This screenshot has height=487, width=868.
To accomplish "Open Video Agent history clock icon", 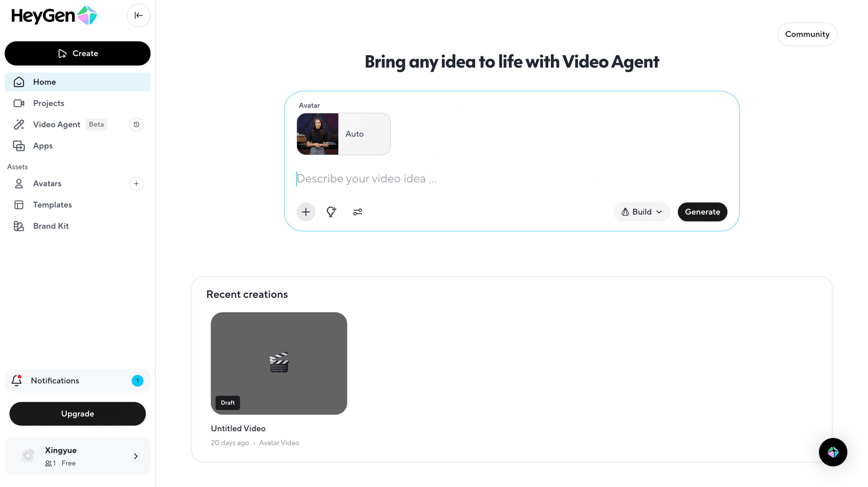I will pos(136,125).
